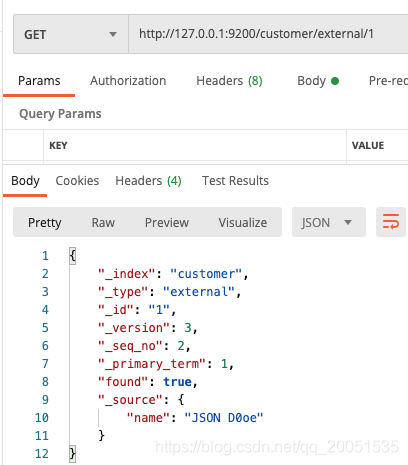This screenshot has height=465, width=408.
Task: Collapse the _source object on line 9
Action: click(x=181, y=400)
